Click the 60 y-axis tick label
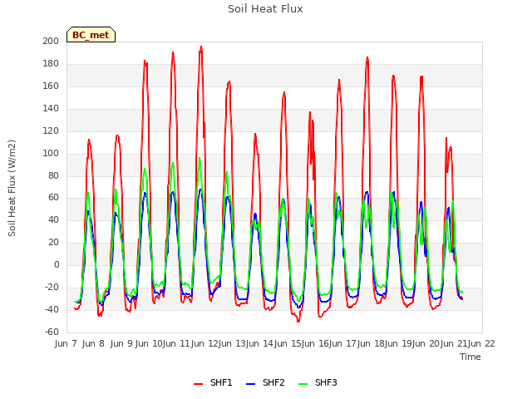The image size is (532, 399). (53, 198)
